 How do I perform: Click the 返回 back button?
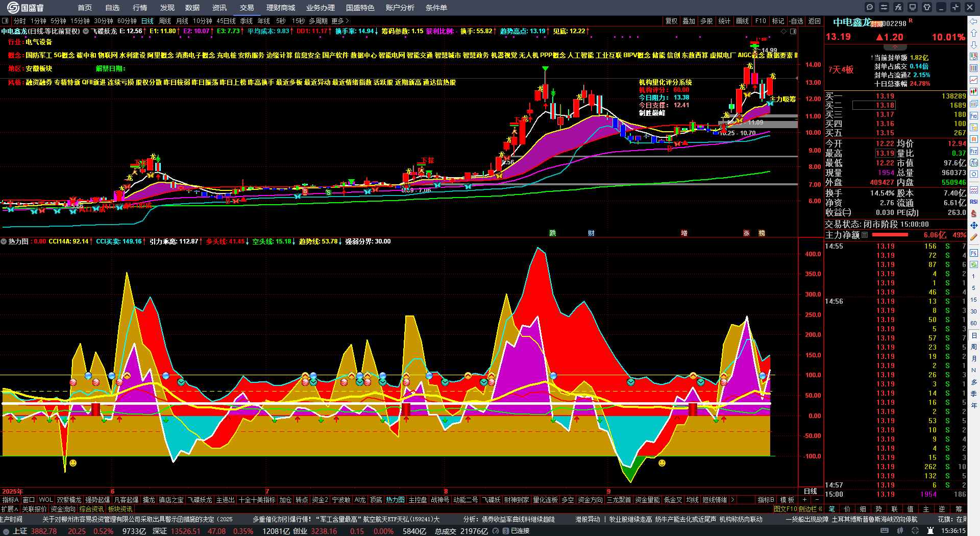tap(815, 21)
